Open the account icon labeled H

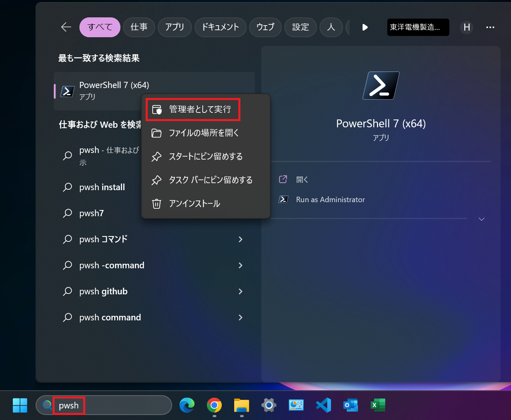tap(466, 27)
